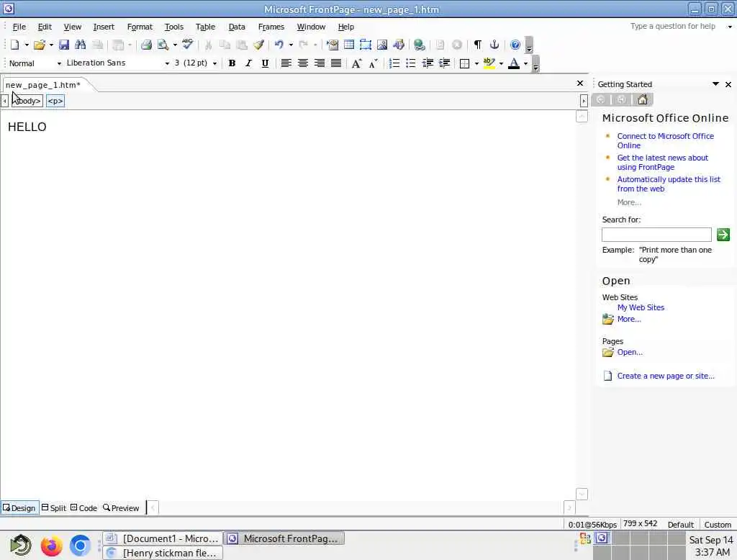Decrease font size with the small A icon
Image resolution: width=737 pixels, height=560 pixels.
(374, 63)
